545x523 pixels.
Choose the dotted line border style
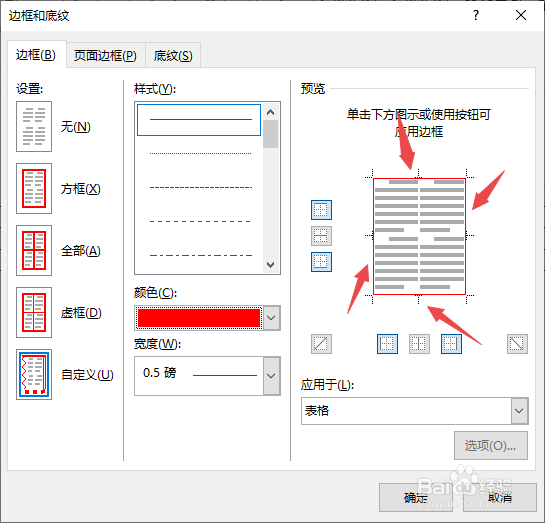[x=200, y=153]
